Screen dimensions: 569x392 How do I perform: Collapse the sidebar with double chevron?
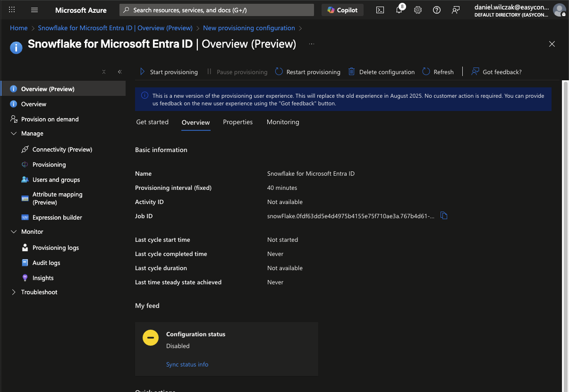[x=119, y=72]
